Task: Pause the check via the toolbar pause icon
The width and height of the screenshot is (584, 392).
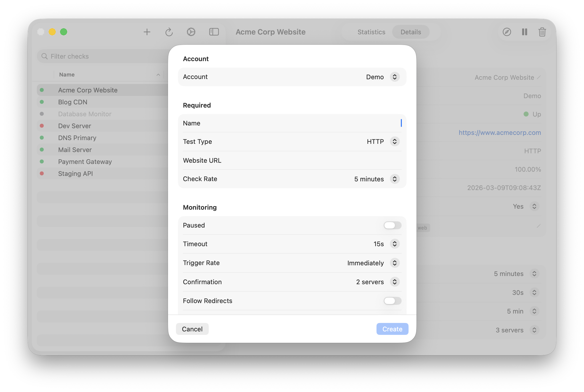Action: pyautogui.click(x=524, y=32)
